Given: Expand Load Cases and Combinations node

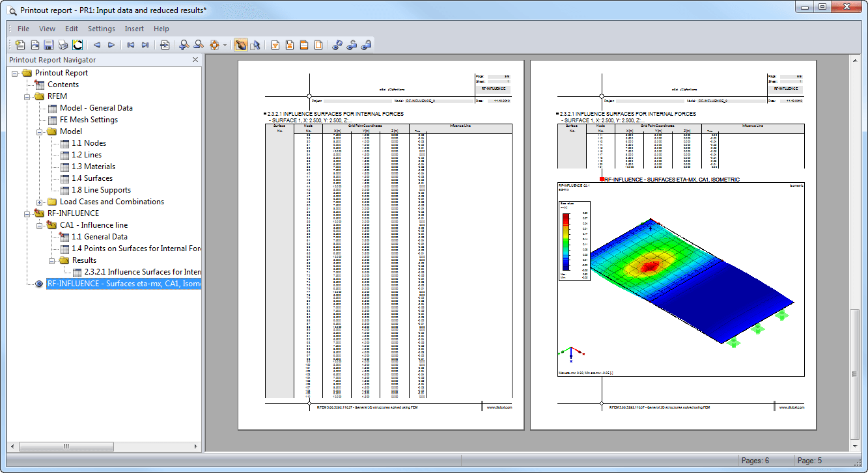Looking at the screenshot, I should point(40,202).
